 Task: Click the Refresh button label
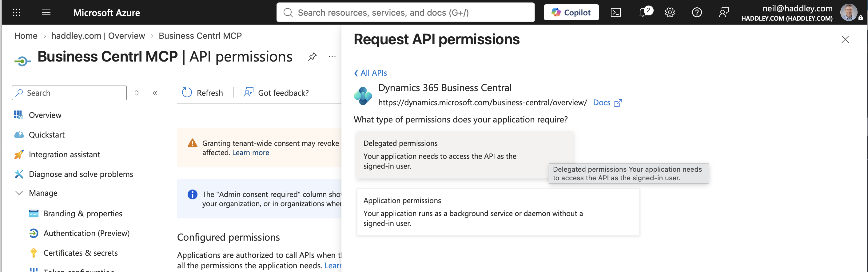tap(209, 93)
